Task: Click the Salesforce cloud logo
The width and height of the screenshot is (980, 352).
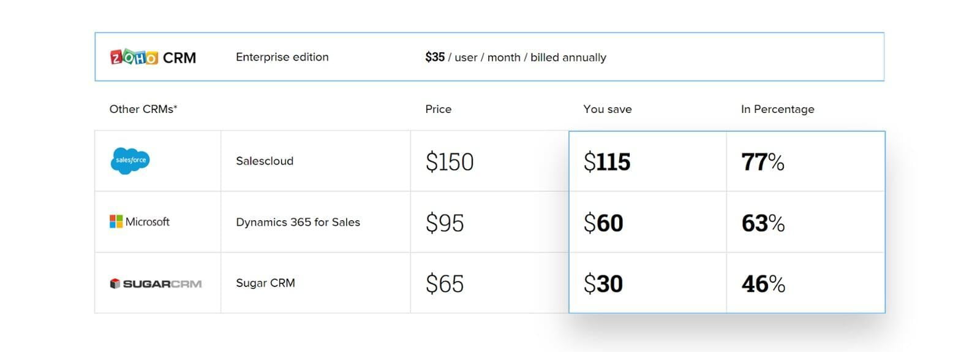Action: coord(130,161)
